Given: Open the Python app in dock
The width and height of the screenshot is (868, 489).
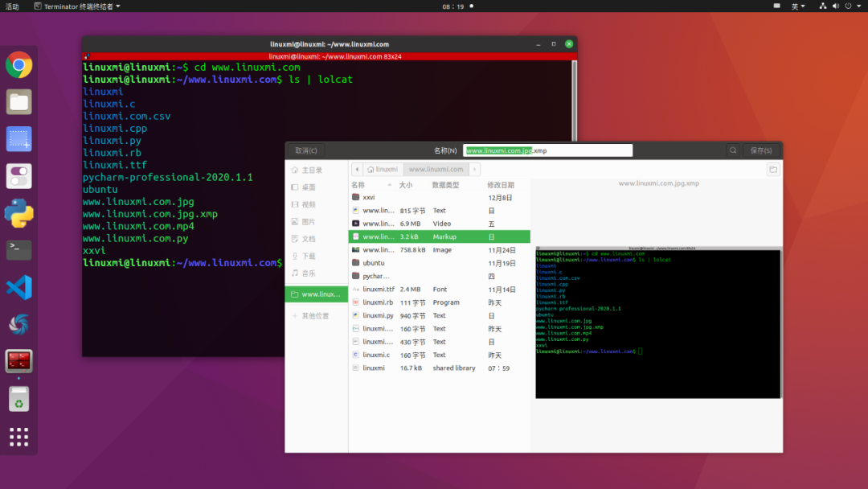Looking at the screenshot, I should pyautogui.click(x=18, y=212).
